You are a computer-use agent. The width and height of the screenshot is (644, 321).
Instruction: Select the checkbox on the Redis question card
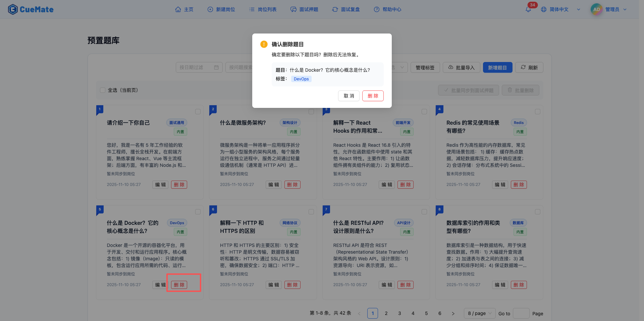click(x=538, y=112)
